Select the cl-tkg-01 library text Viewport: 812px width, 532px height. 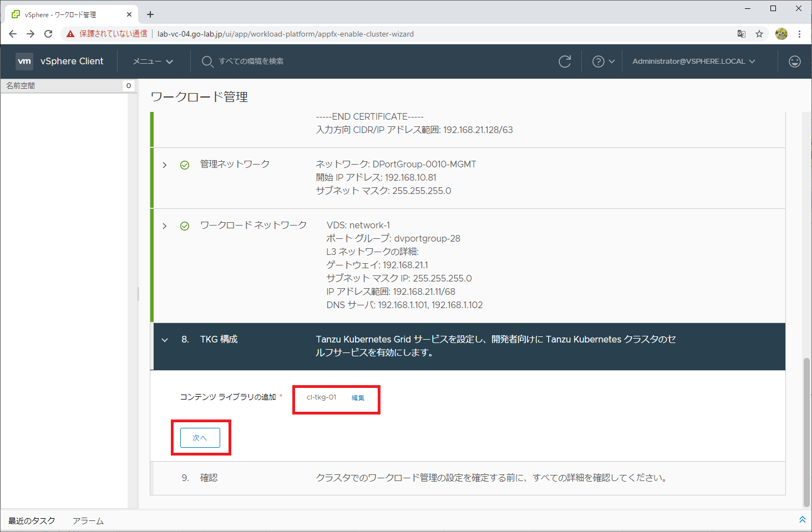(x=321, y=397)
